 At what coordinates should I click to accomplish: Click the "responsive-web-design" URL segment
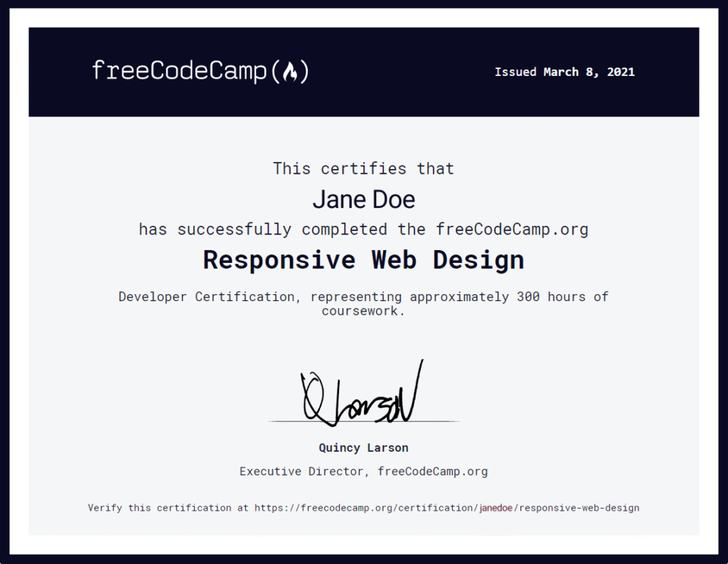pyautogui.click(x=579, y=508)
